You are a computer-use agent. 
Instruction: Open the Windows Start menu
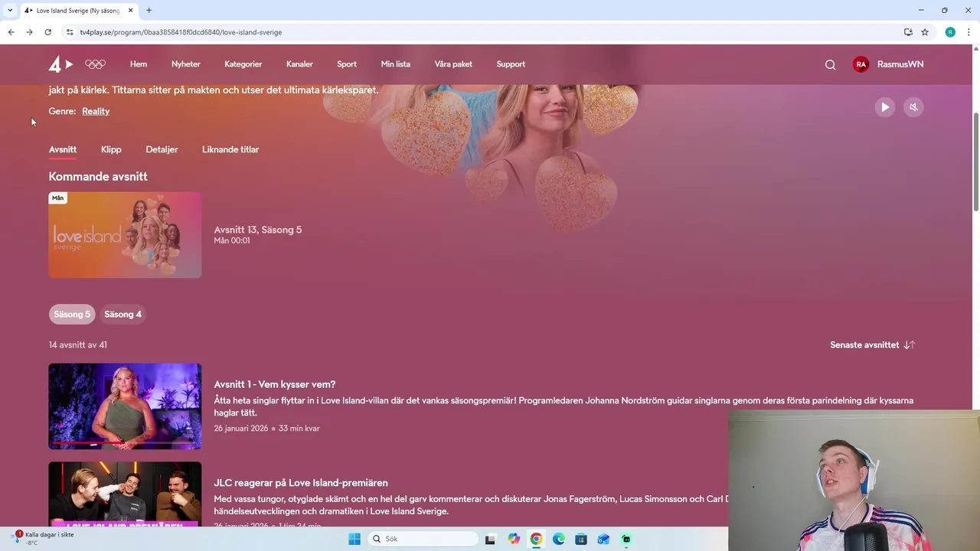(354, 539)
